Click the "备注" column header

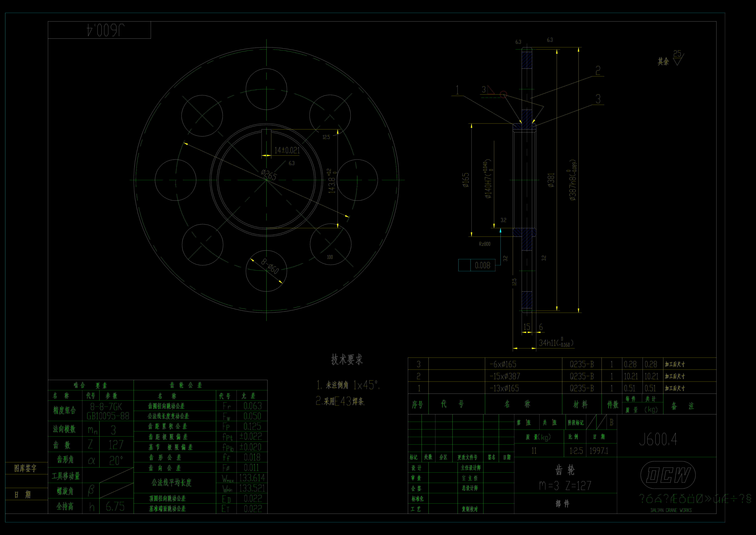[x=683, y=406]
